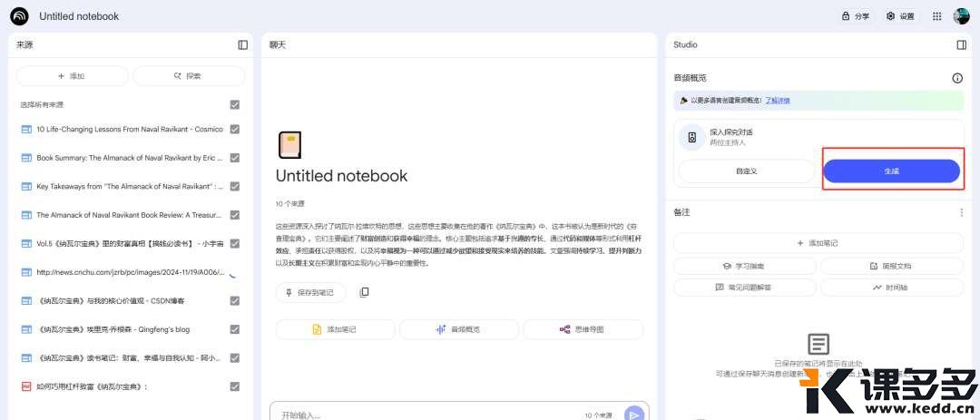This screenshot has height=420, width=980.
Task: Generate 学习指南 study guide
Action: coord(745,266)
